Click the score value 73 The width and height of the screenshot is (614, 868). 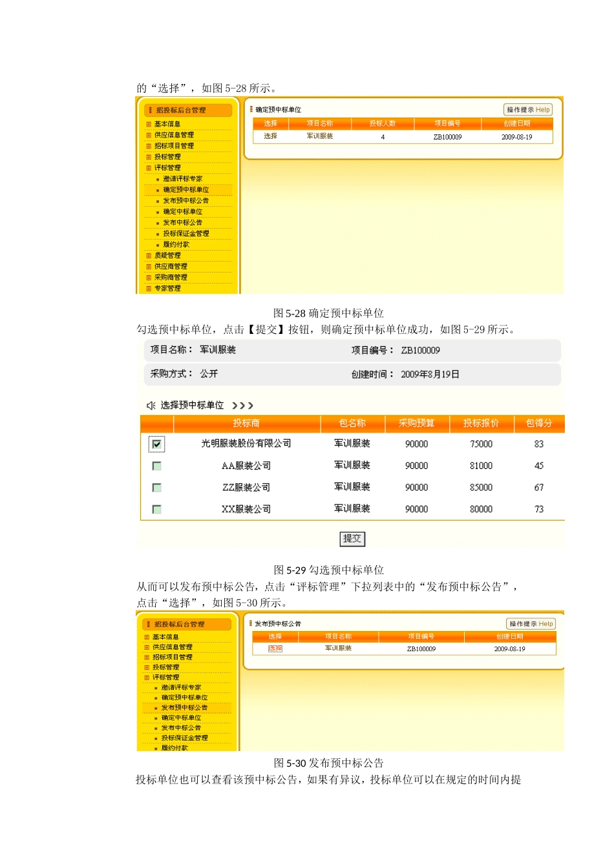point(539,510)
